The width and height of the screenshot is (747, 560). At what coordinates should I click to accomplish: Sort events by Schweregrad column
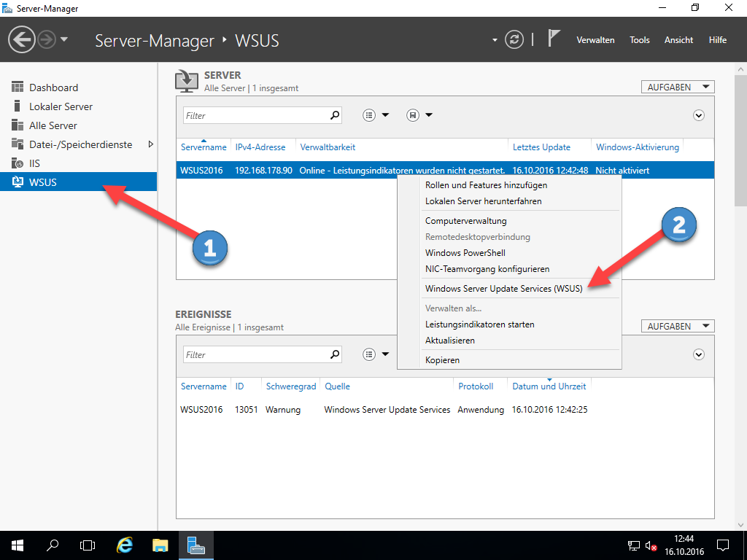click(x=290, y=386)
